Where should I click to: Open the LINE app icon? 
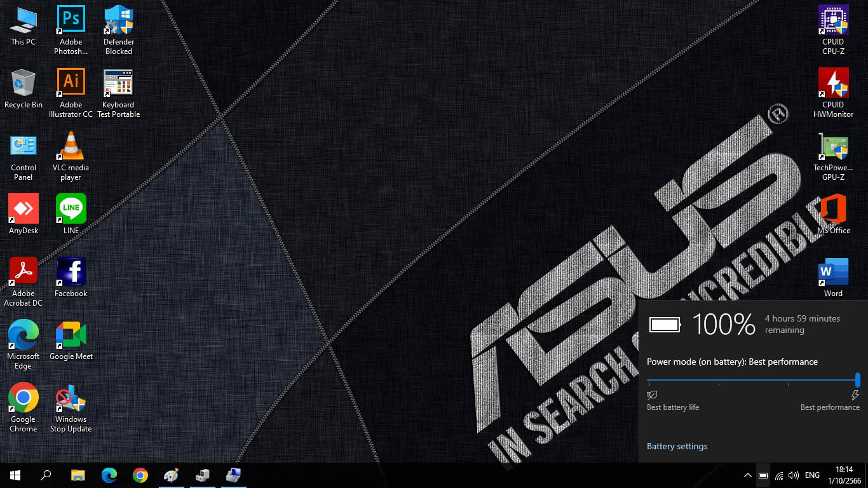pyautogui.click(x=71, y=215)
